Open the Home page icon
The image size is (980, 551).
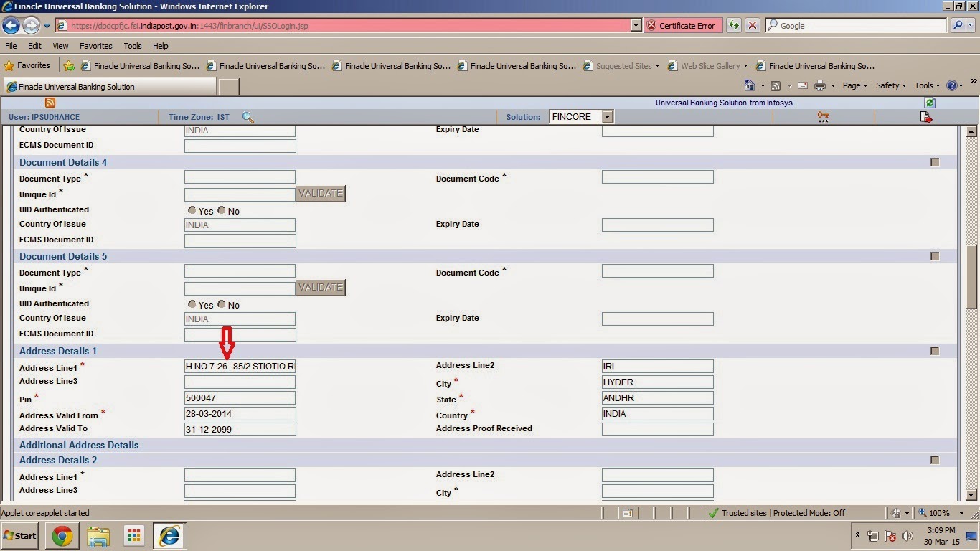point(748,85)
